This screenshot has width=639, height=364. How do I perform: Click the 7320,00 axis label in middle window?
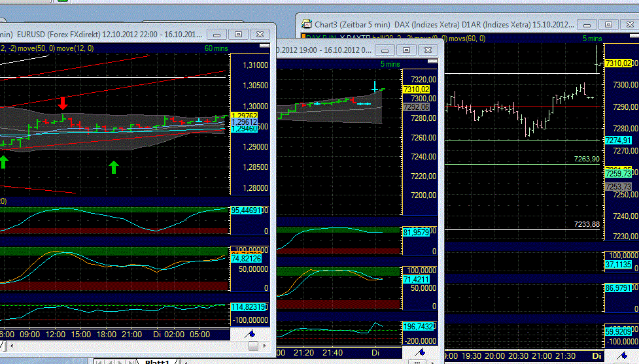click(423, 79)
